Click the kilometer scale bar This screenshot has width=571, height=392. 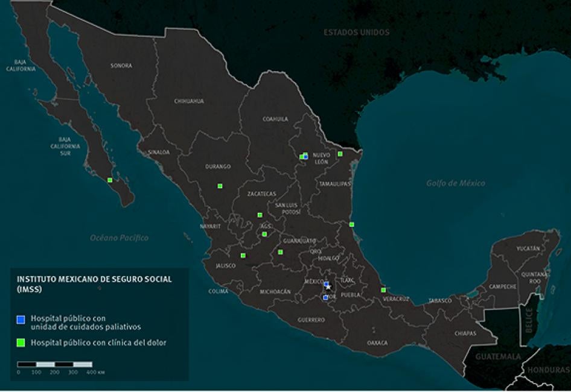coord(54,364)
